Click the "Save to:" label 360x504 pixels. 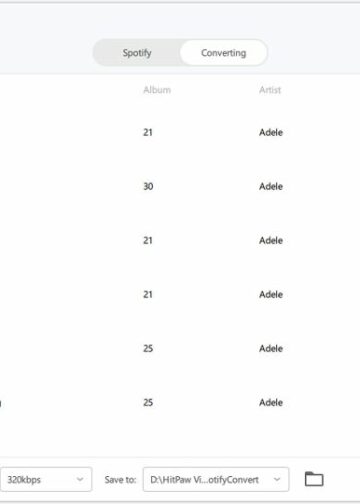click(x=120, y=480)
